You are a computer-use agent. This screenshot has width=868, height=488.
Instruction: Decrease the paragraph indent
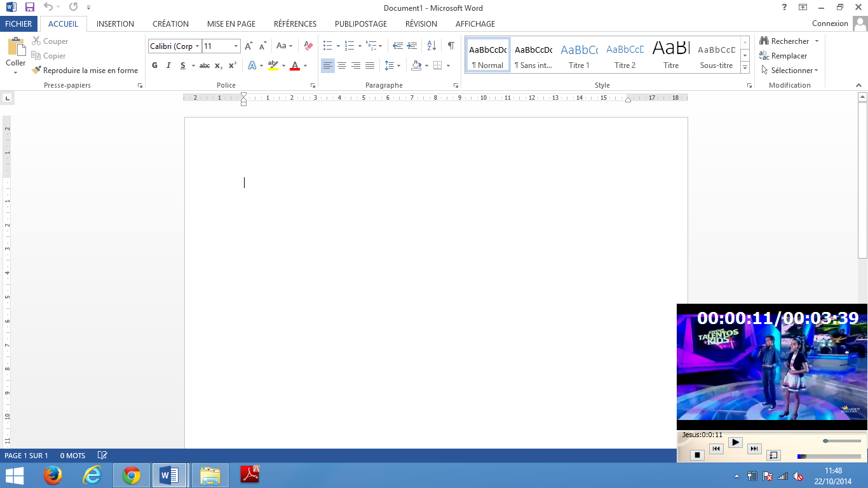tap(398, 46)
